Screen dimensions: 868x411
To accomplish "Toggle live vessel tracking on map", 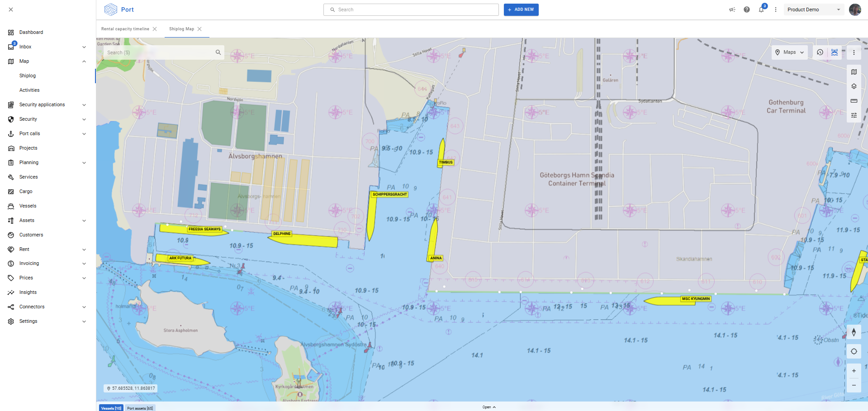I will [x=834, y=52].
